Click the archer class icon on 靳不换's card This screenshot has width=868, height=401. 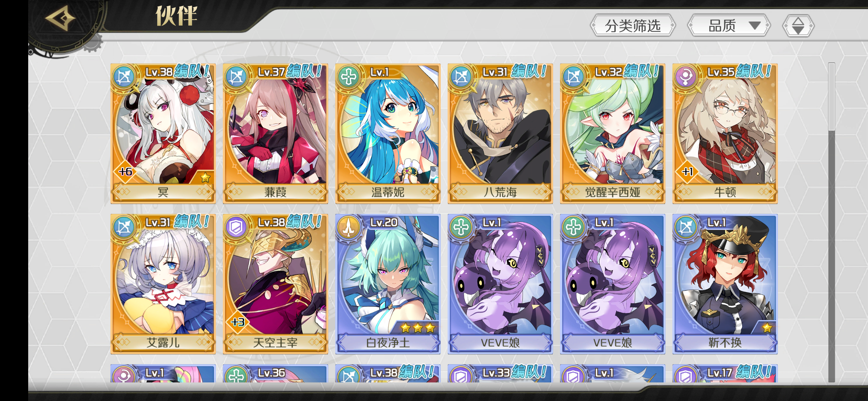tap(686, 227)
